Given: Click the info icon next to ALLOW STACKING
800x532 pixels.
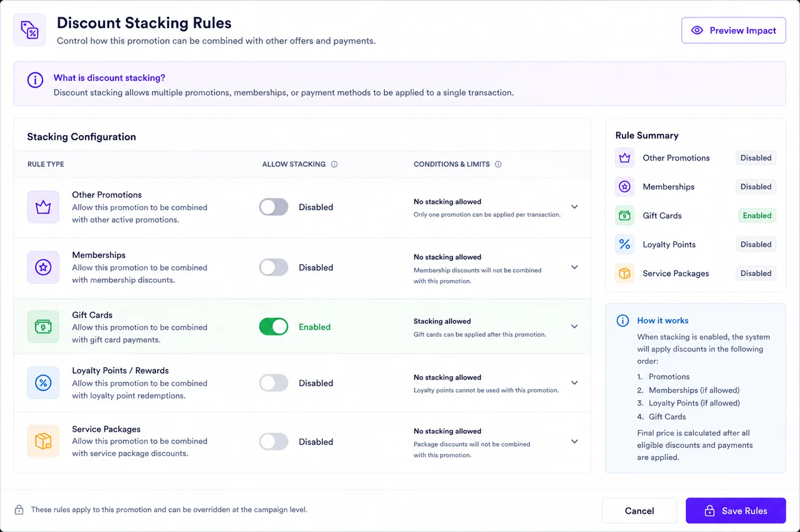Looking at the screenshot, I should pos(334,164).
